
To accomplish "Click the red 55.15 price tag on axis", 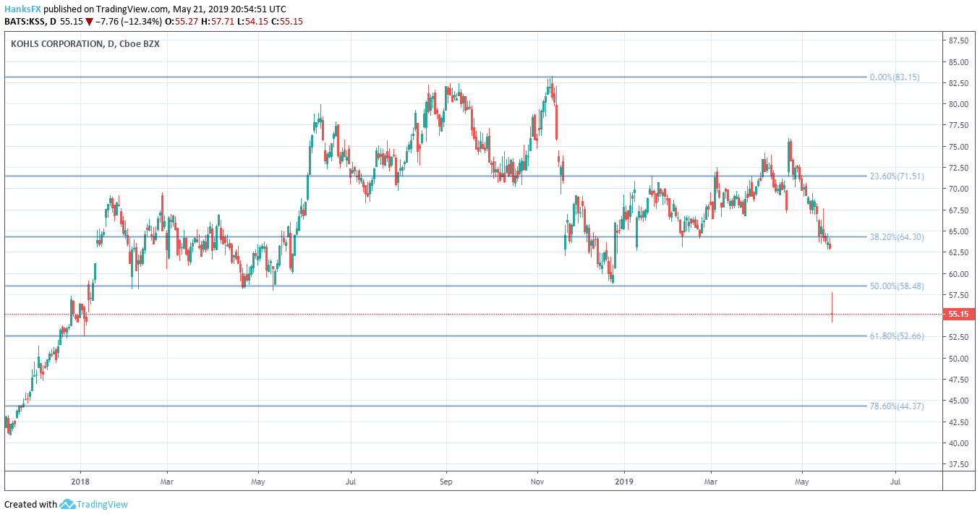I will [960, 314].
